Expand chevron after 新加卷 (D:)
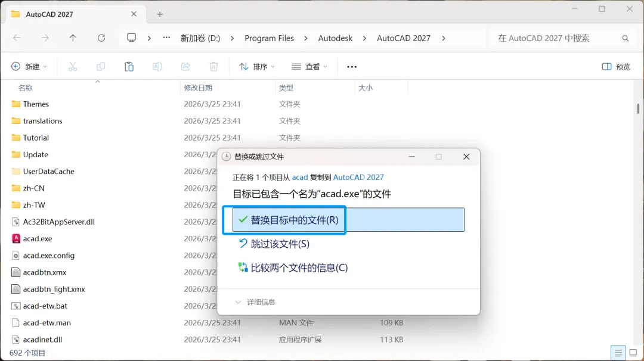 point(233,38)
